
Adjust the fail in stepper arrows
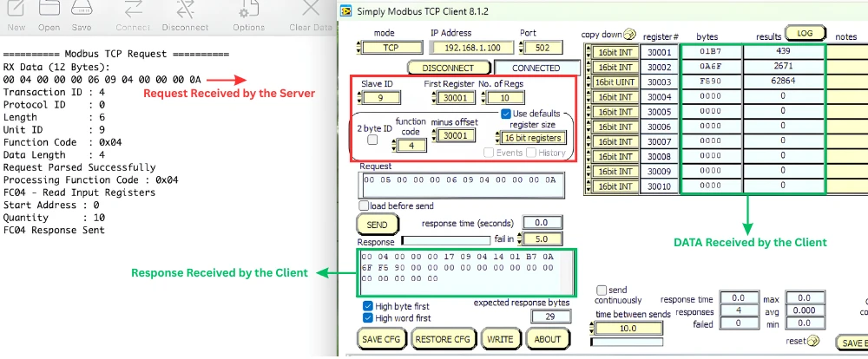click(519, 239)
